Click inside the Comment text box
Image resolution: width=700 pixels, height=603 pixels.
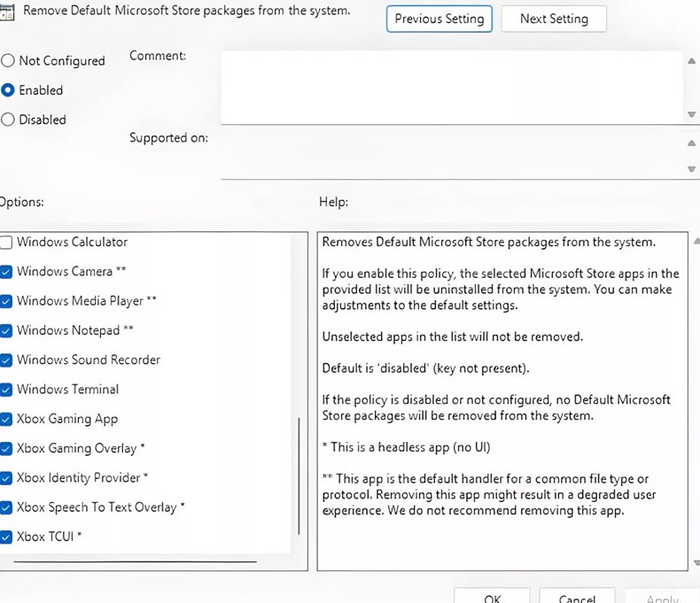pyautogui.click(x=452, y=88)
